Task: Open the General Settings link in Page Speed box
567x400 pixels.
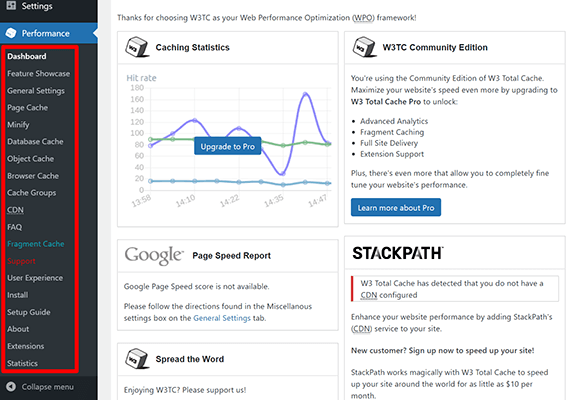Action: click(222, 318)
